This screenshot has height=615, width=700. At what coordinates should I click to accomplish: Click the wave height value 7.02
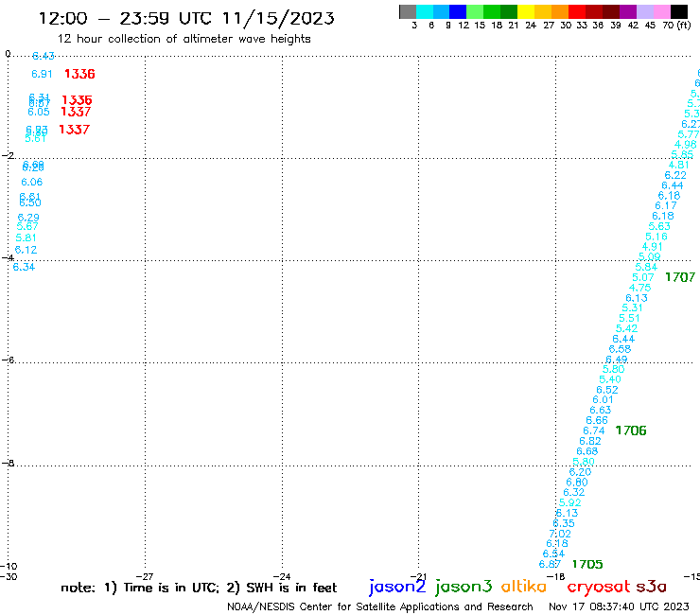tap(560, 534)
